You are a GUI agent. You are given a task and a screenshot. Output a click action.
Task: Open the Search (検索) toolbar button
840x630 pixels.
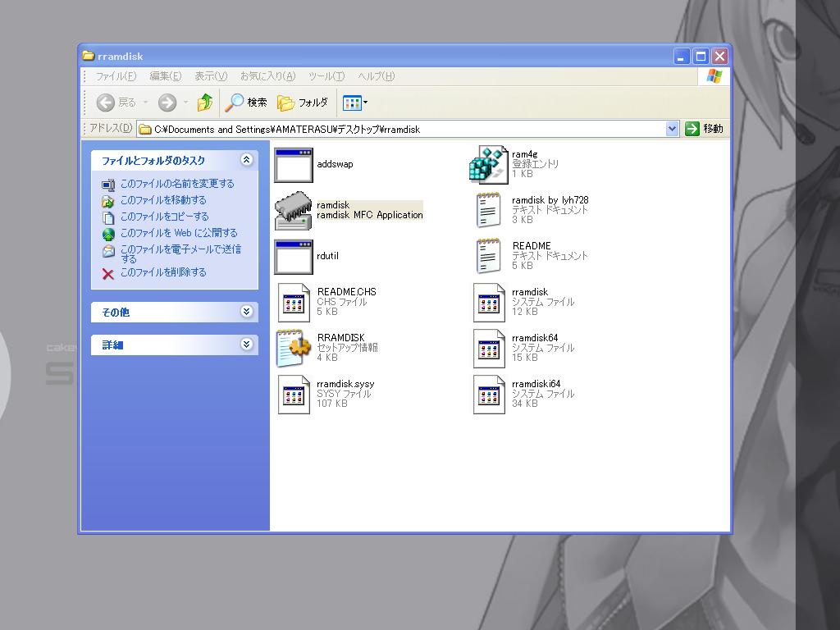tap(246, 103)
